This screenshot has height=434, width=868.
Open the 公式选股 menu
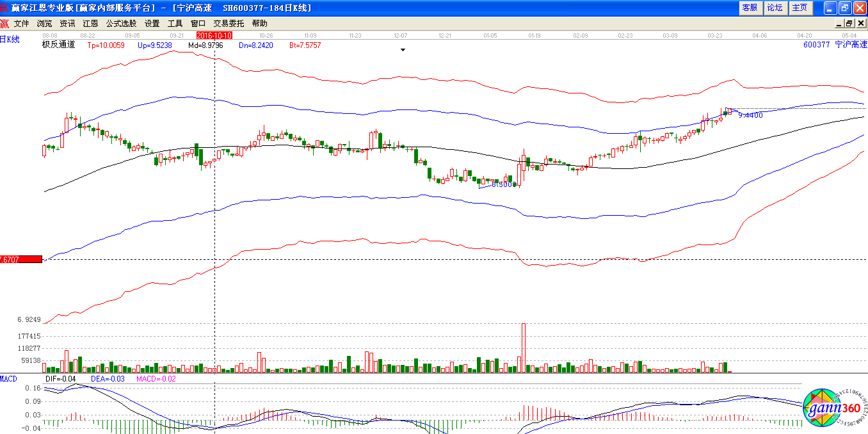pos(121,23)
